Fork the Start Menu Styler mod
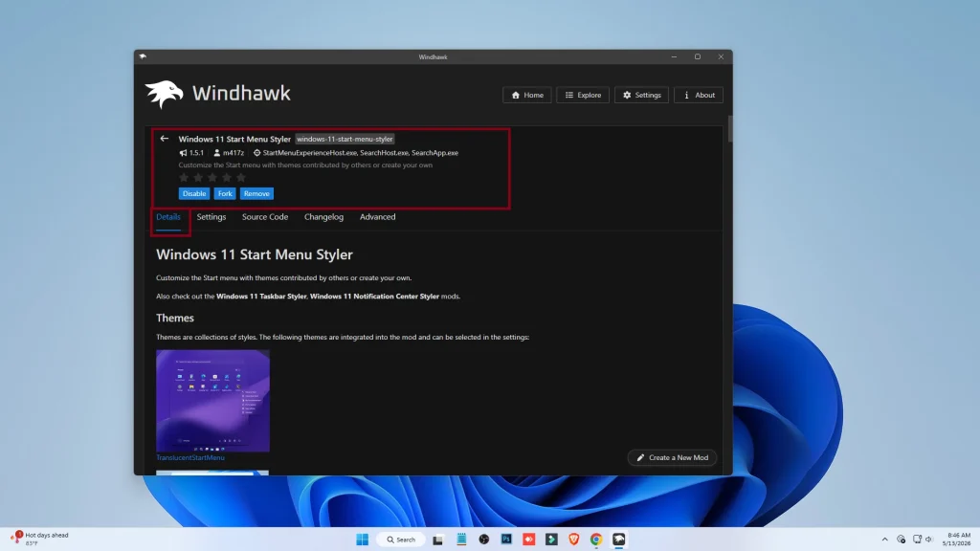 225,193
